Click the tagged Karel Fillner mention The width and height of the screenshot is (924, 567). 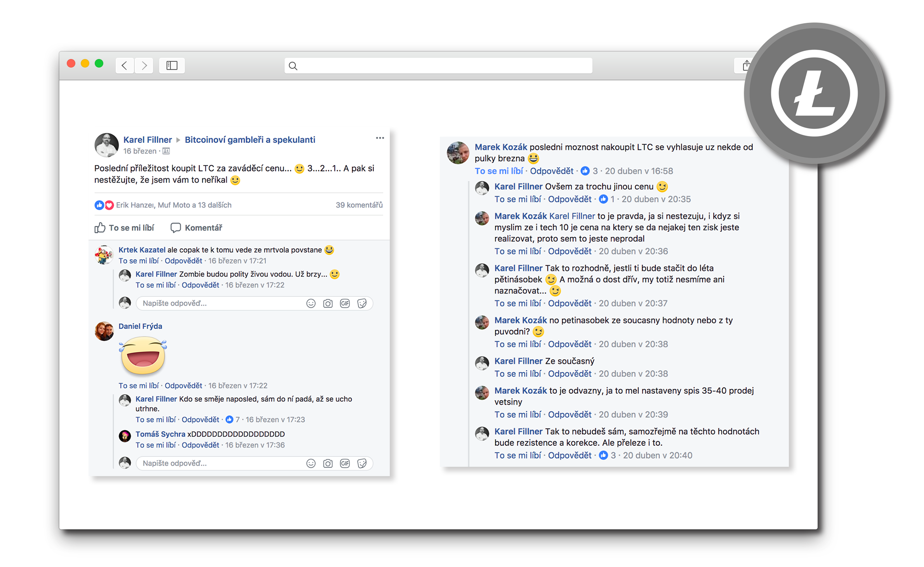(x=572, y=216)
